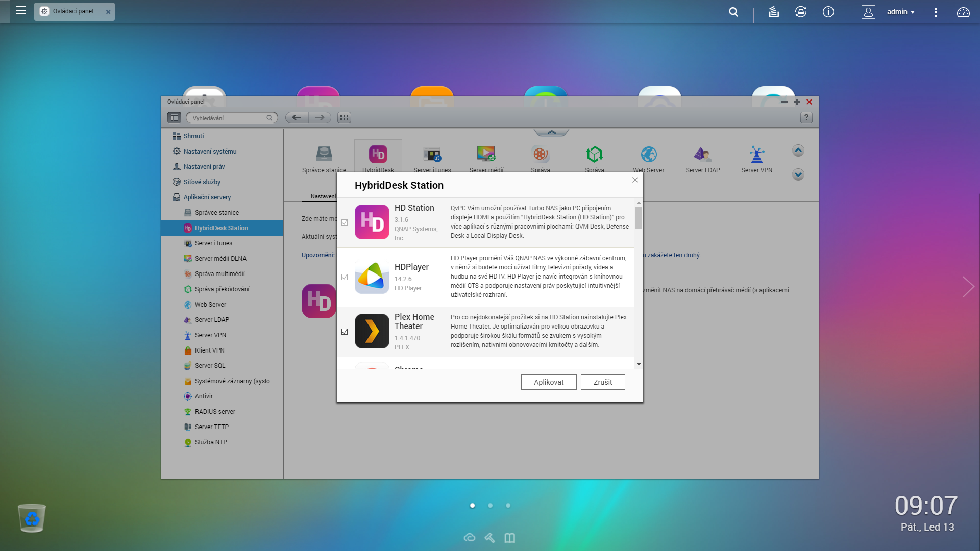The image size is (980, 551).
Task: Click the grid view icon in the toolbar
Action: (344, 118)
